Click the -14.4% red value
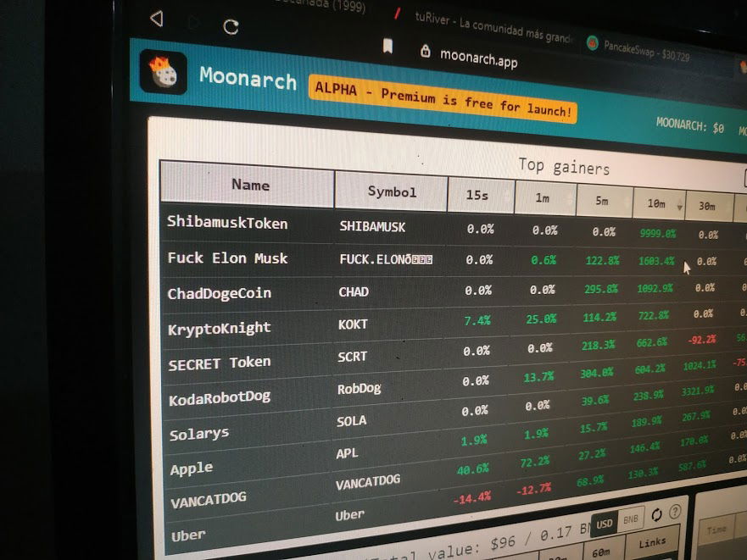The image size is (747, 560). (472, 498)
